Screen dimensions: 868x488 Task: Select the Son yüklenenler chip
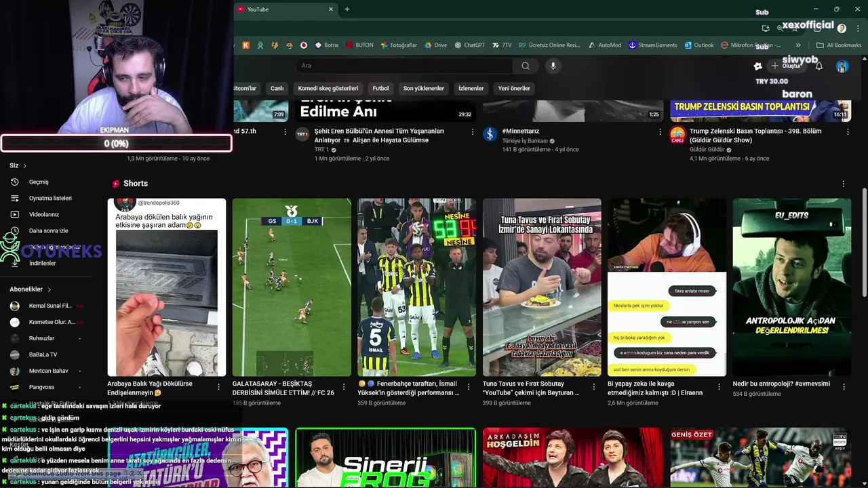click(x=423, y=88)
